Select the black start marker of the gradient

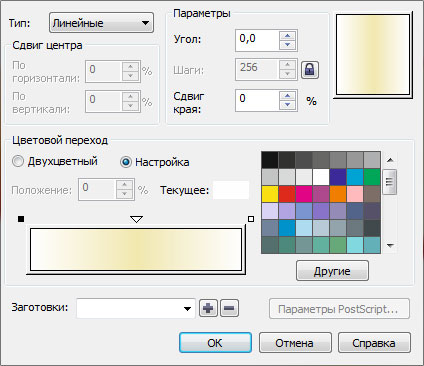coord(21,219)
